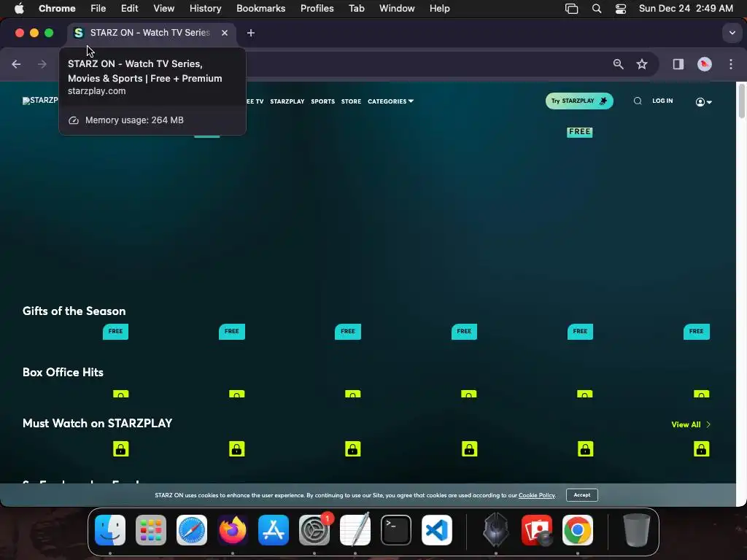Screen dimensions: 747x560
Task: Click the LOG IN link
Action: click(x=662, y=101)
